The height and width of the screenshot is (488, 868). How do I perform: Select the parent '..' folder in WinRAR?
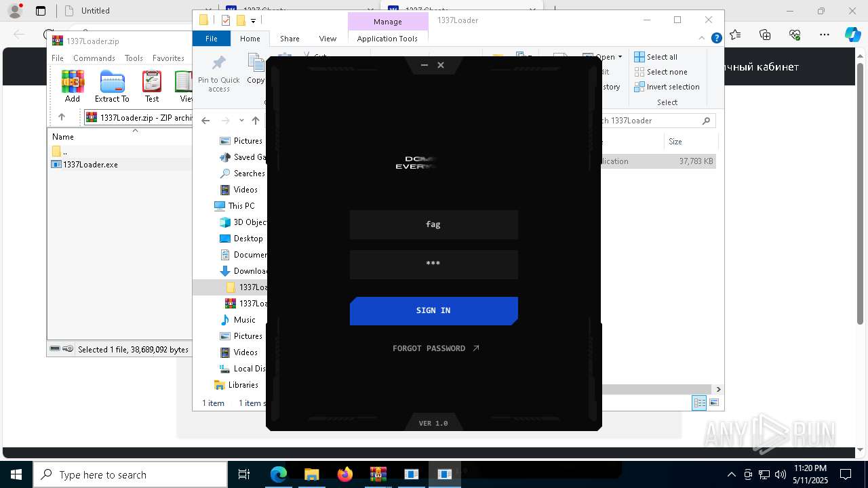[x=60, y=151]
